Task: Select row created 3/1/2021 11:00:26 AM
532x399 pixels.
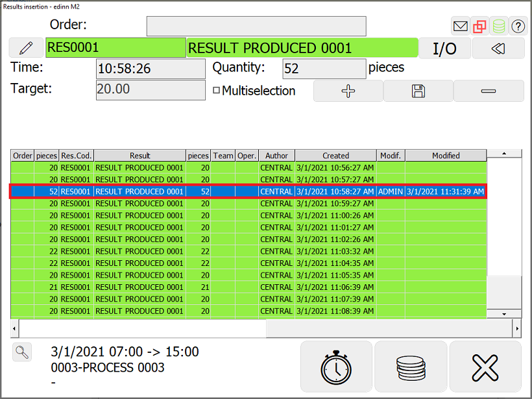Action: point(248,215)
